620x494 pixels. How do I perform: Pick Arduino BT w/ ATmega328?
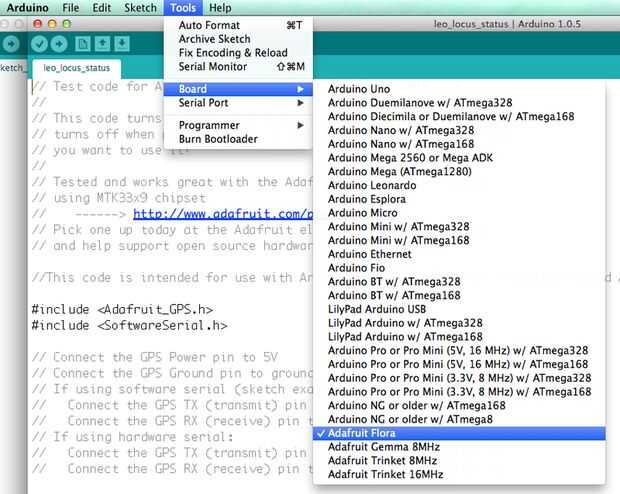(459, 282)
